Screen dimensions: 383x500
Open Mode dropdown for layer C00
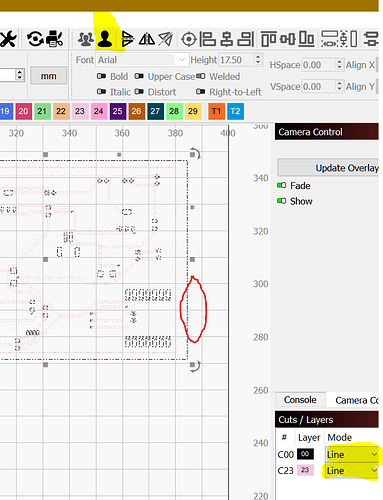[352, 454]
